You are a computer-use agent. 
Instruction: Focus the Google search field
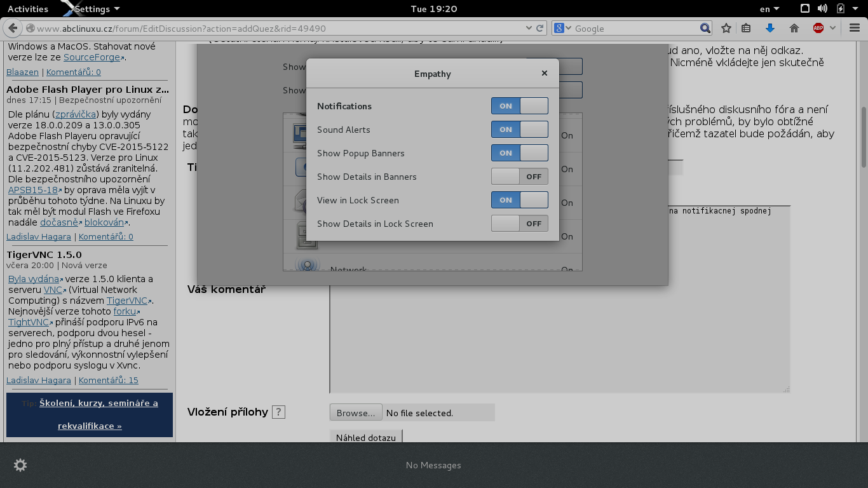click(x=635, y=28)
